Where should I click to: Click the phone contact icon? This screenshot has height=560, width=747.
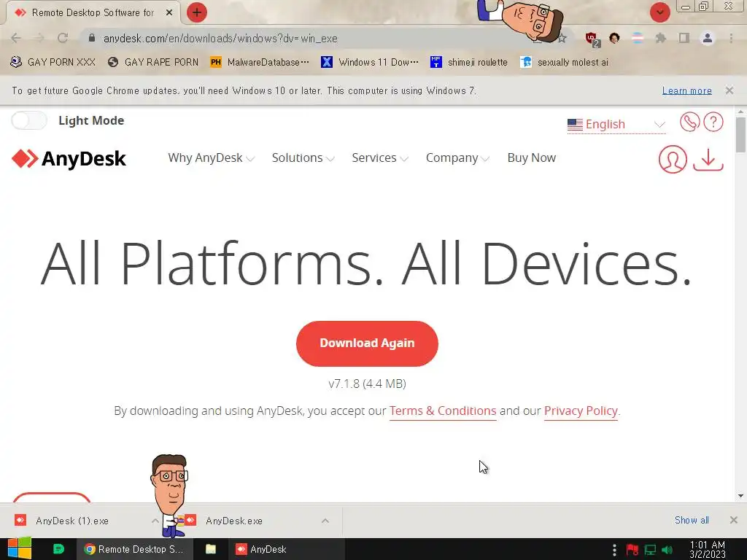tap(689, 122)
